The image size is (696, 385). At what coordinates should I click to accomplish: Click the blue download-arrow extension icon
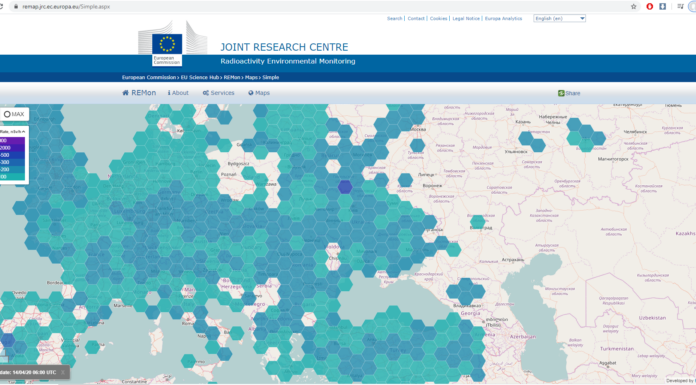pos(662,7)
